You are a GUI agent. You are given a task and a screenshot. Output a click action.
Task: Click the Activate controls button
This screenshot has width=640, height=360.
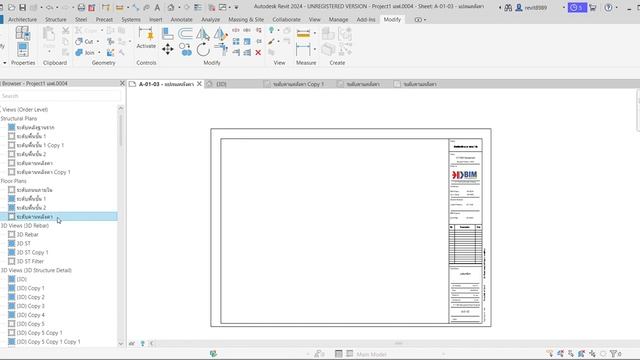(x=146, y=38)
